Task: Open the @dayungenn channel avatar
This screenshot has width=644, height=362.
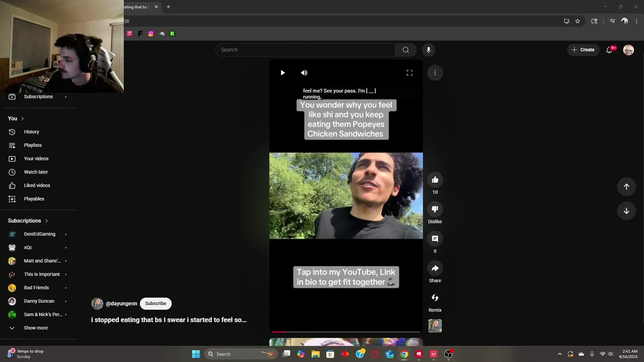Action: pos(97,304)
